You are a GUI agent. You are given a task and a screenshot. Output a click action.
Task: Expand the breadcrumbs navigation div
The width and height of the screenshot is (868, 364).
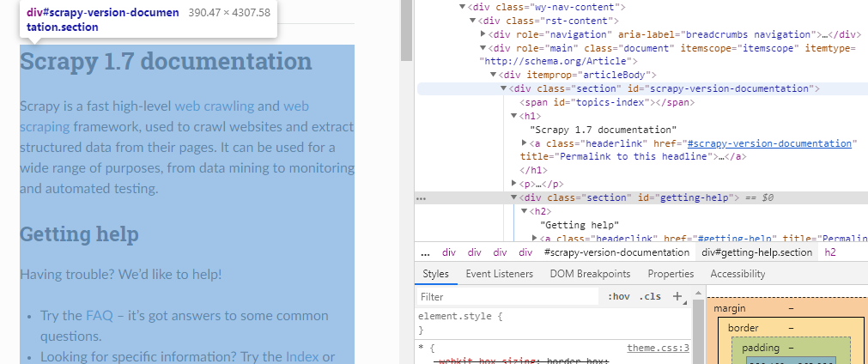[483, 34]
